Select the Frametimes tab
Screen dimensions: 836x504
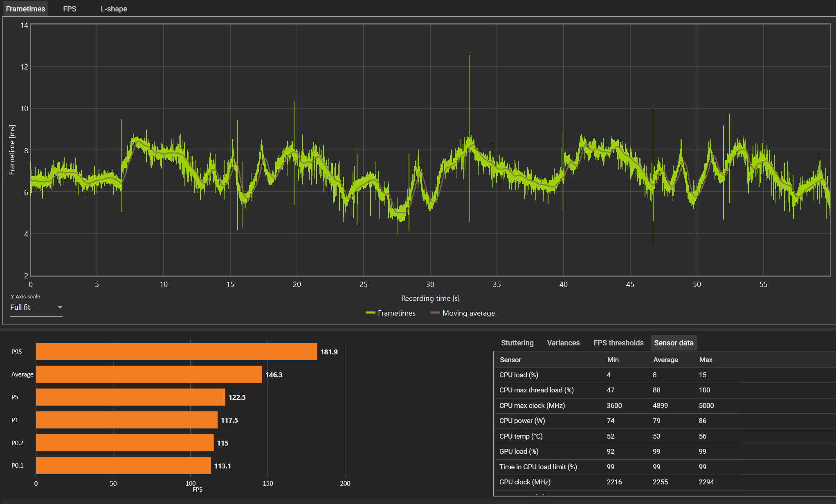(25, 9)
